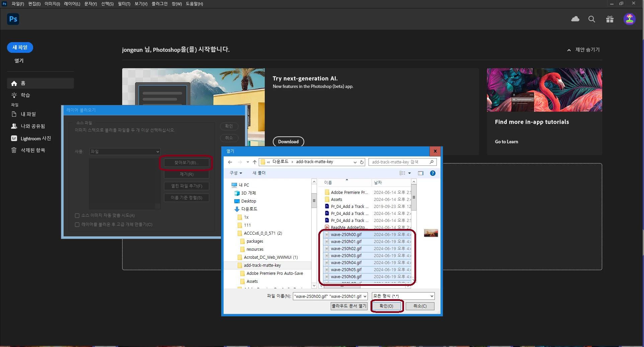Open the Deleted items trash entry

tap(28, 150)
